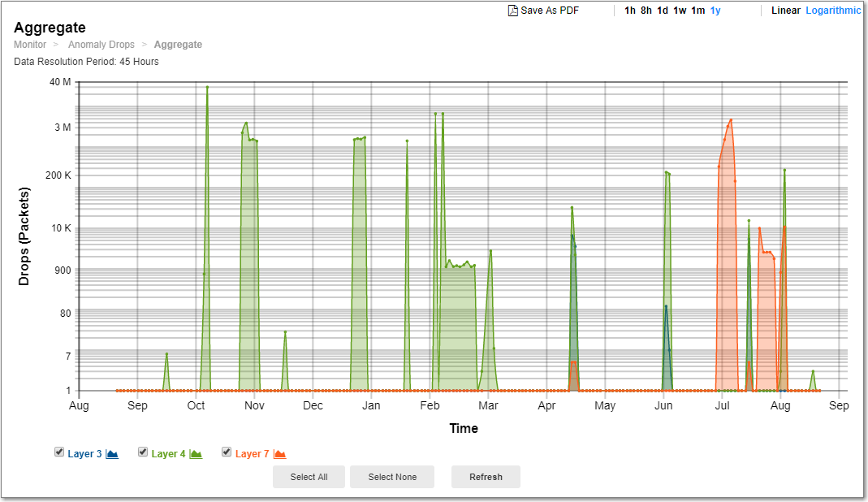
Task: Click the Layer 3 blue area-chart icon
Action: pyautogui.click(x=112, y=454)
